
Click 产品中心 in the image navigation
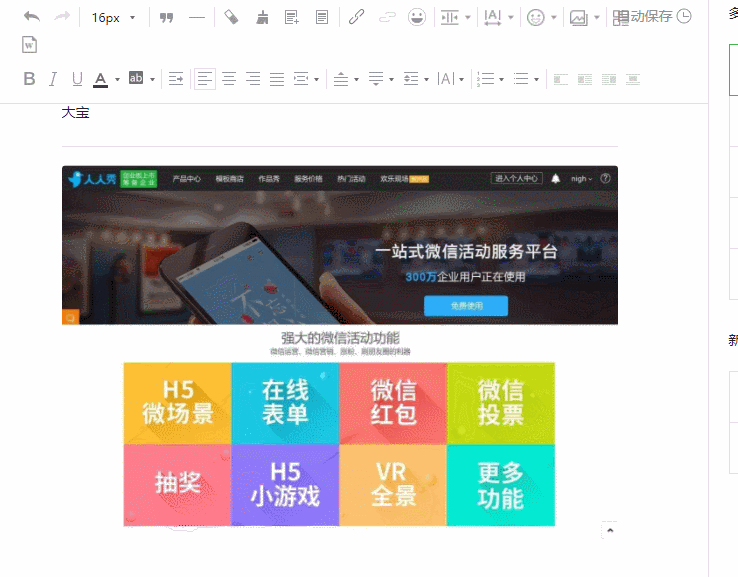pyautogui.click(x=186, y=179)
